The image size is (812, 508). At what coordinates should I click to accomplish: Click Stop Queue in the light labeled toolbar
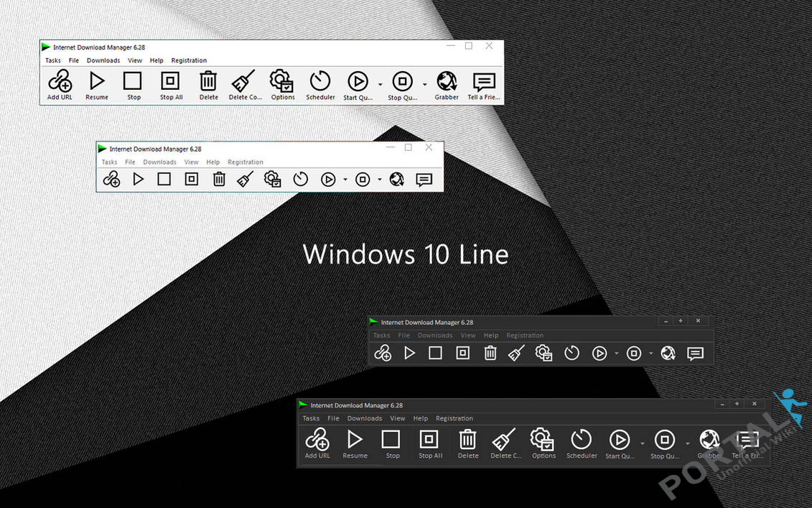(402, 85)
